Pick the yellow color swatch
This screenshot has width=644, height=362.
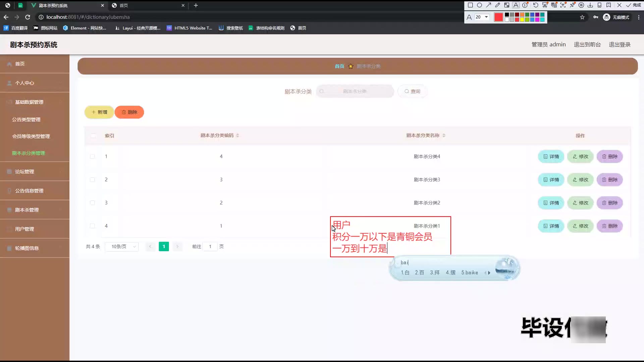(522, 20)
